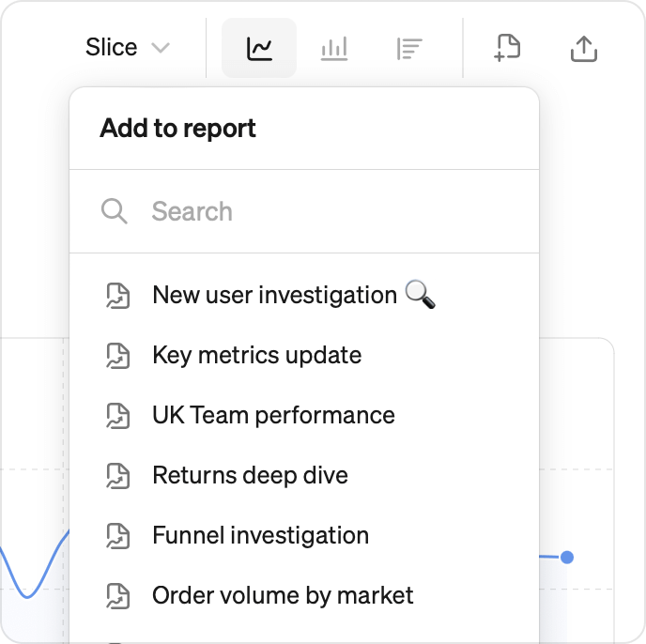Open the Slice dropdown
Image resolution: width=646 pixels, height=644 pixels.
[x=128, y=47]
